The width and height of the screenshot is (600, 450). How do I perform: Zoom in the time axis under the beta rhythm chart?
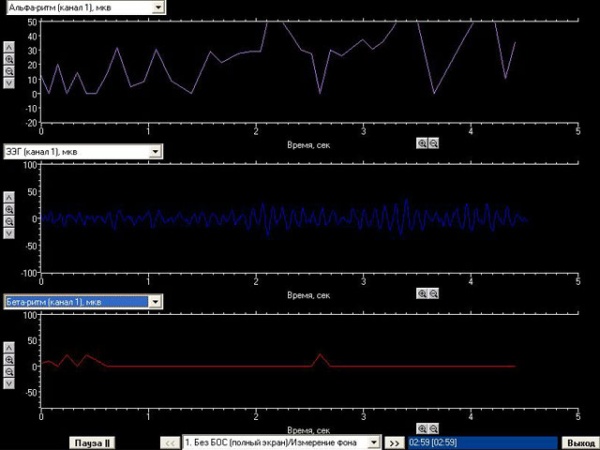(422, 428)
